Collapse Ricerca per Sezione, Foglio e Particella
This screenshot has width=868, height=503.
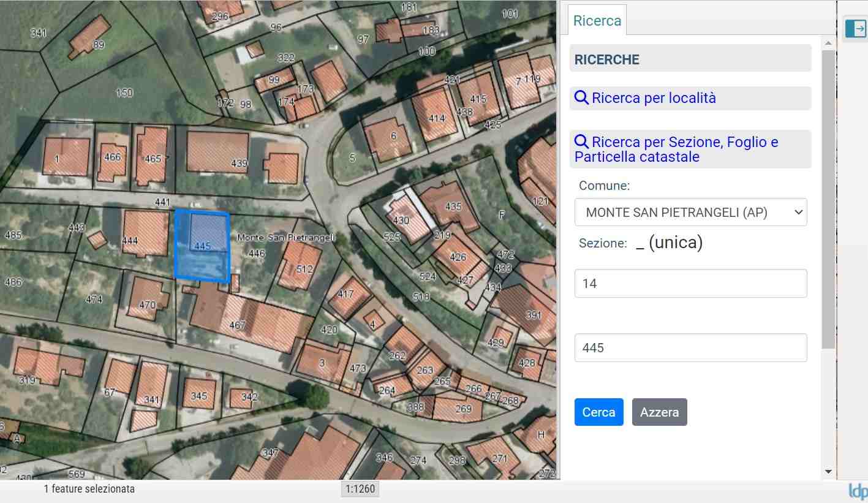coord(676,149)
